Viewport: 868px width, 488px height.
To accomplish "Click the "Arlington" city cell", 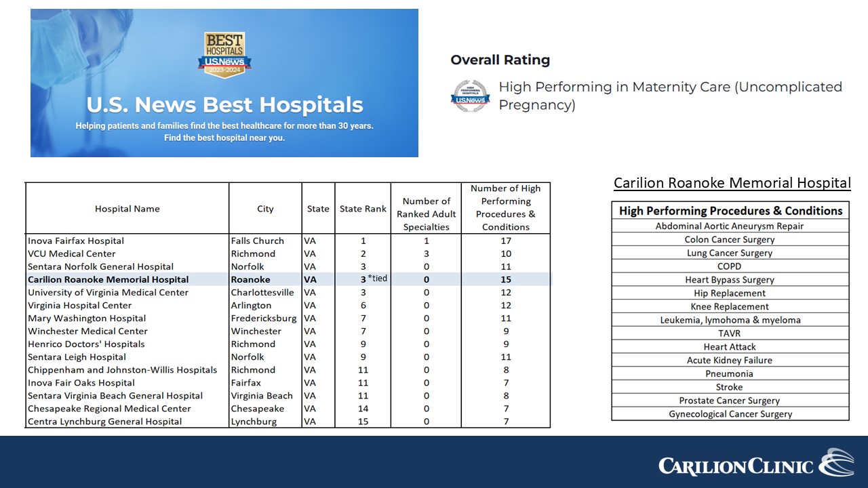I will (x=265, y=305).
